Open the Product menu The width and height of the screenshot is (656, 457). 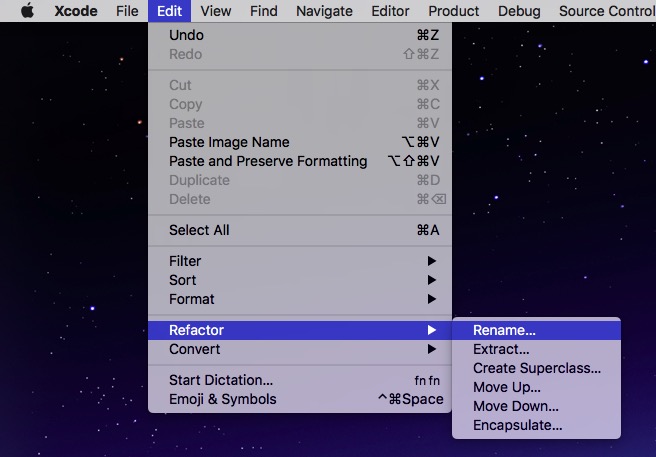click(454, 11)
